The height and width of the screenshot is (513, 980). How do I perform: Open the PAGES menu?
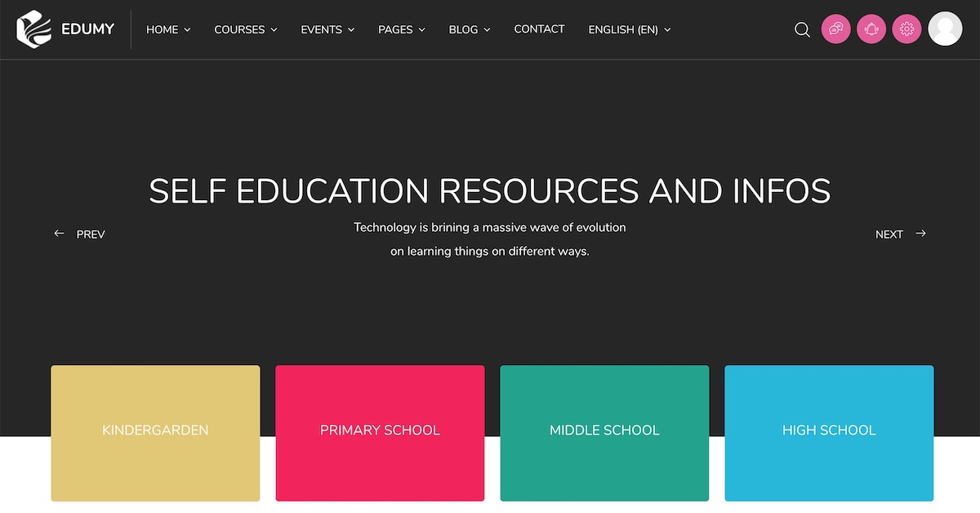(401, 29)
